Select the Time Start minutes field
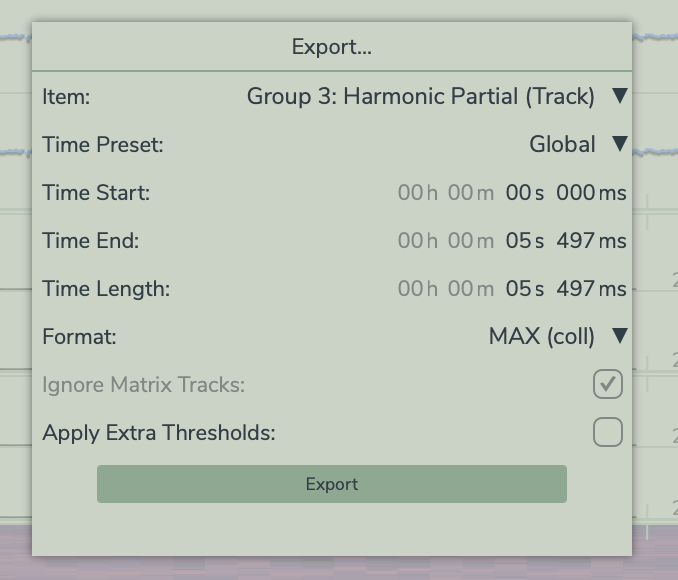The height and width of the screenshot is (580, 678). [x=470, y=192]
